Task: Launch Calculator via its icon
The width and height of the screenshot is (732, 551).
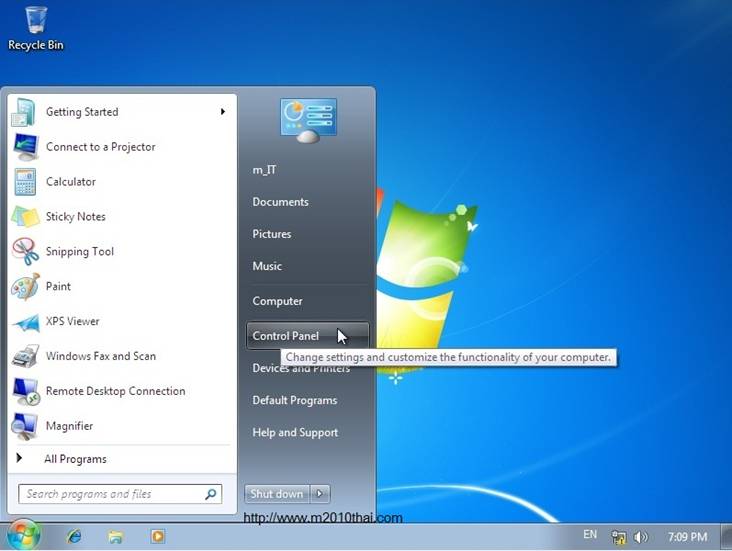Action: [25, 182]
